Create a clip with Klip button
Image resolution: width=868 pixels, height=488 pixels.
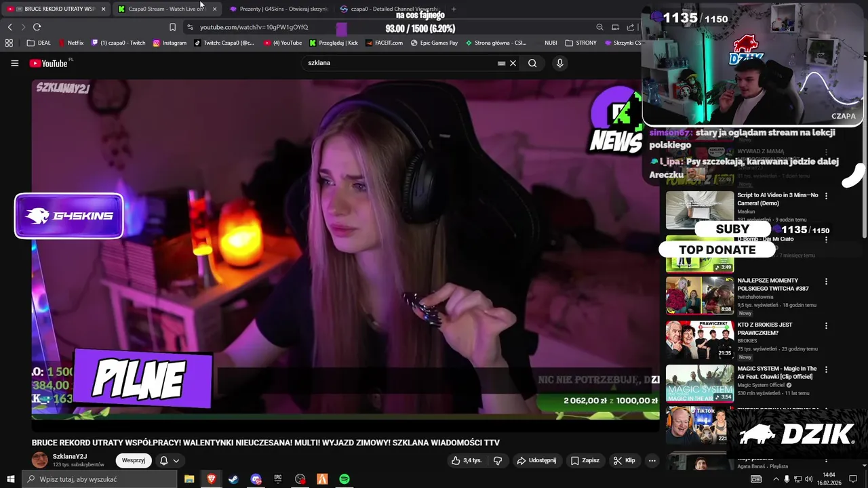[x=625, y=460]
